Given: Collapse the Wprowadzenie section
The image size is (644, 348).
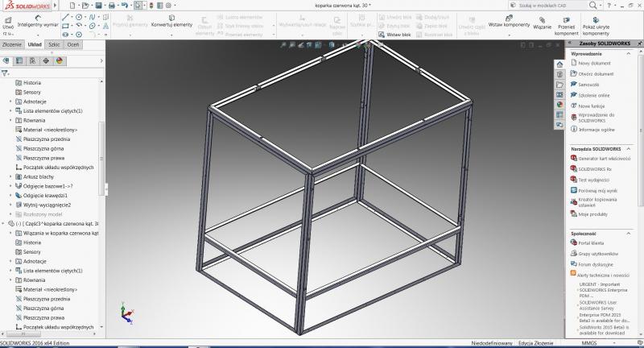Looking at the screenshot, I should click(x=629, y=54).
